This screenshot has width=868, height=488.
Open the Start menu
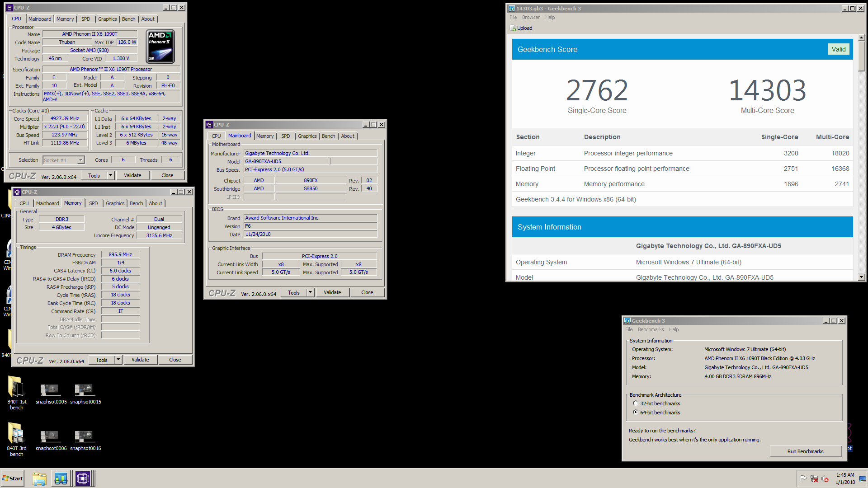pos(12,479)
